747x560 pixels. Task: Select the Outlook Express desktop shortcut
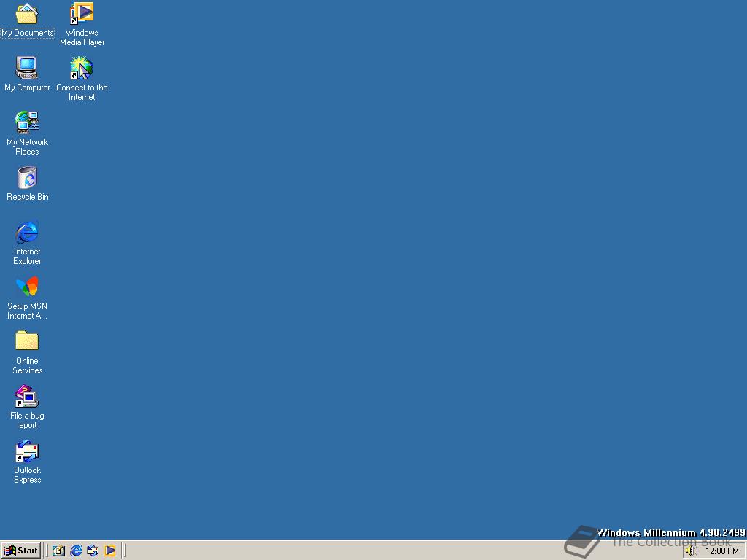(27, 462)
